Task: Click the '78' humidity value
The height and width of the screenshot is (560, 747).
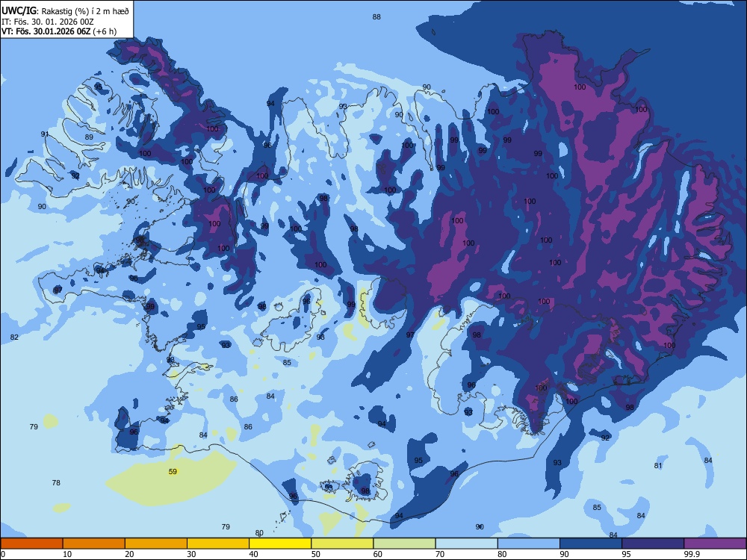Action: (x=56, y=482)
